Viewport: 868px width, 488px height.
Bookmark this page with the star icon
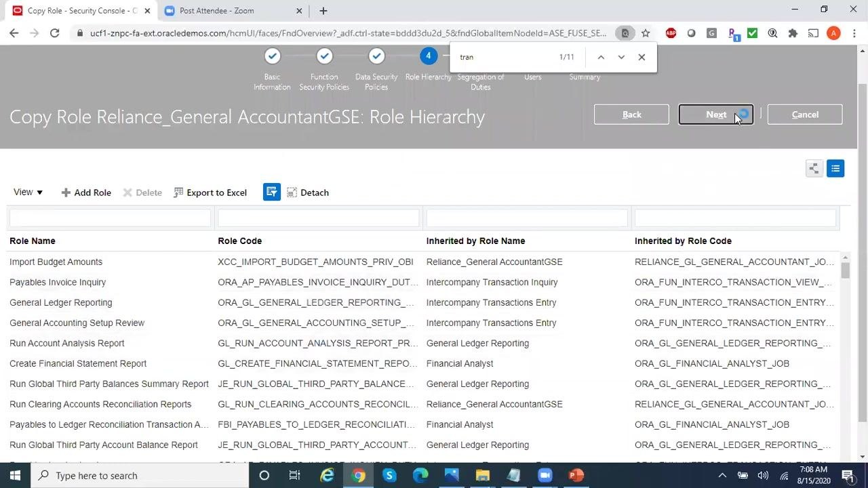click(x=646, y=33)
